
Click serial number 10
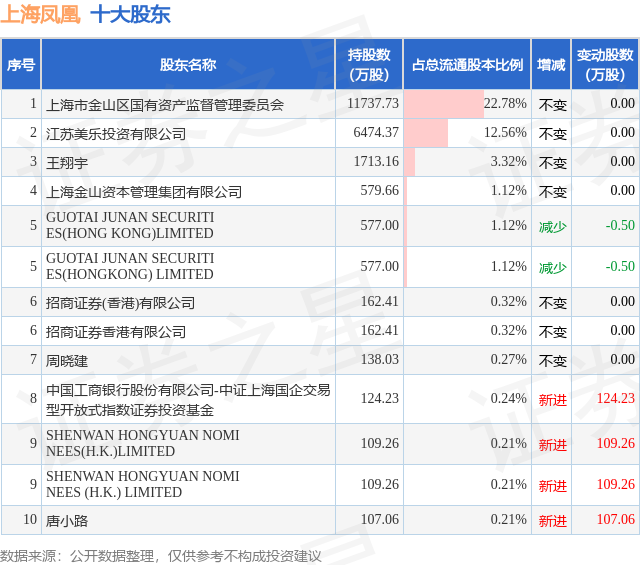[30, 519]
